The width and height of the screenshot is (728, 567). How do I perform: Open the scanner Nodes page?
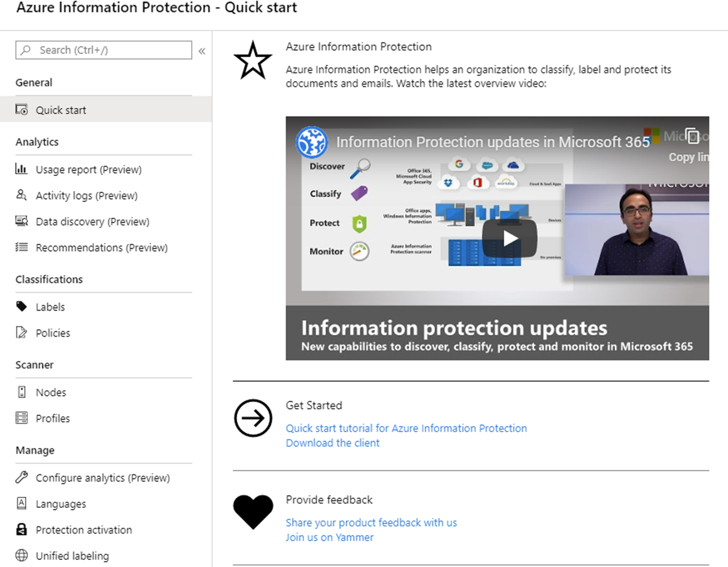51,392
